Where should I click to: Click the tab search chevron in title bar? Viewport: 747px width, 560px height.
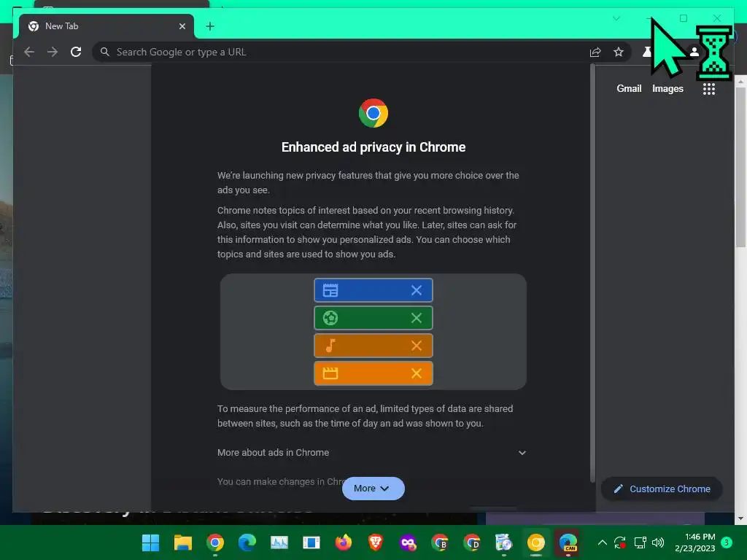click(616, 18)
